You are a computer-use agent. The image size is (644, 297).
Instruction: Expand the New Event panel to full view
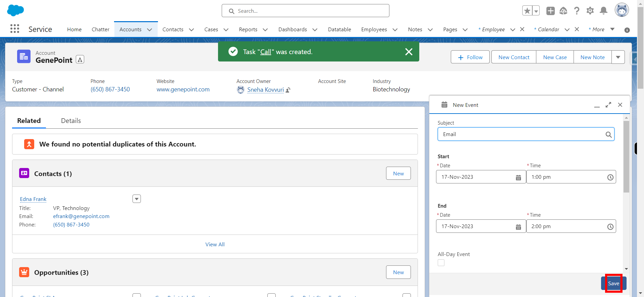pos(608,105)
